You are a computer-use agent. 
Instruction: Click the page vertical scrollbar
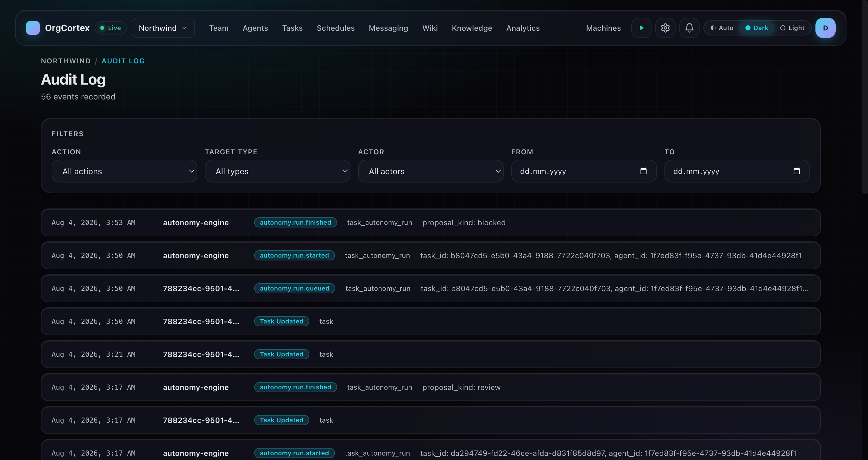point(865,98)
